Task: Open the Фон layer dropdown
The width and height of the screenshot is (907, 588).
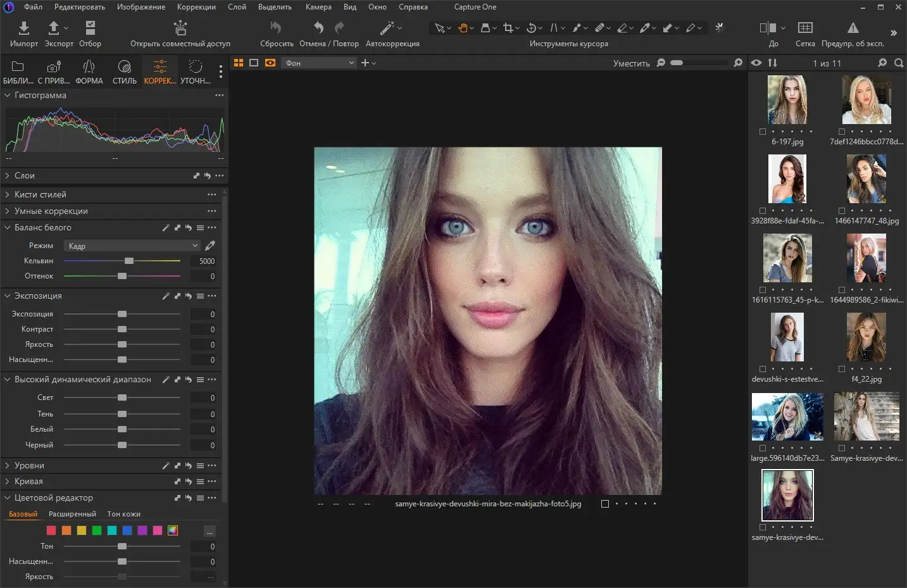Action: point(320,63)
